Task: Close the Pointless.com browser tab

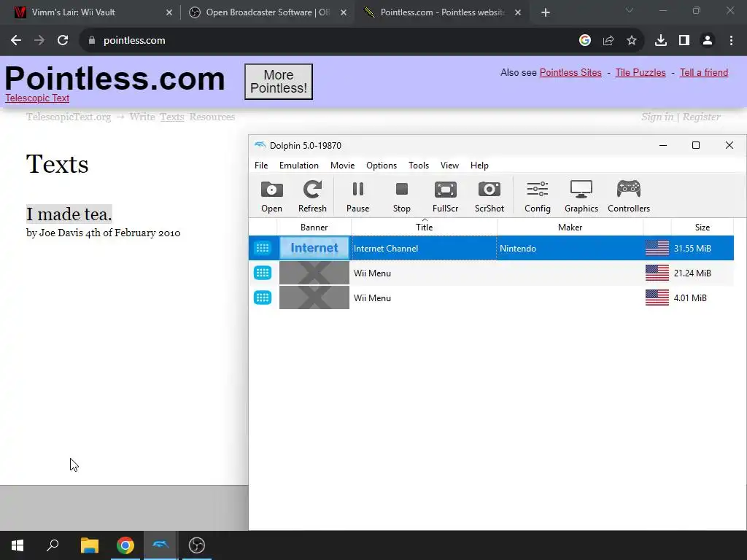Action: coord(518,12)
